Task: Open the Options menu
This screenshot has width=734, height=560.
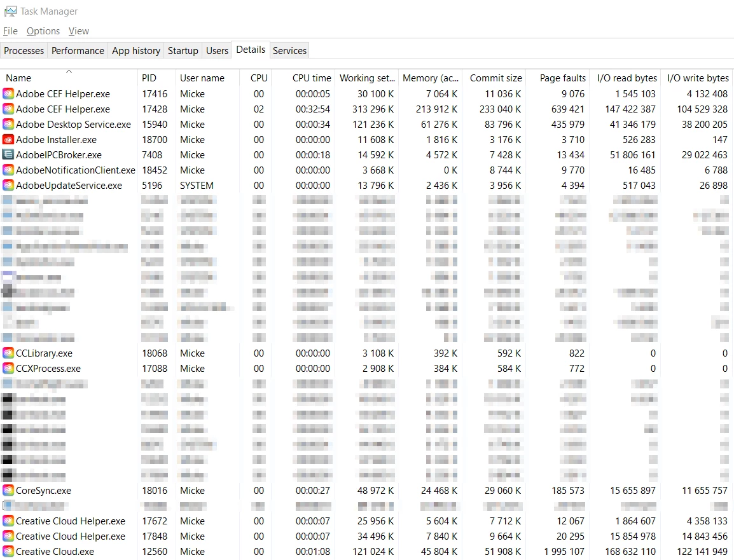Action: [43, 31]
